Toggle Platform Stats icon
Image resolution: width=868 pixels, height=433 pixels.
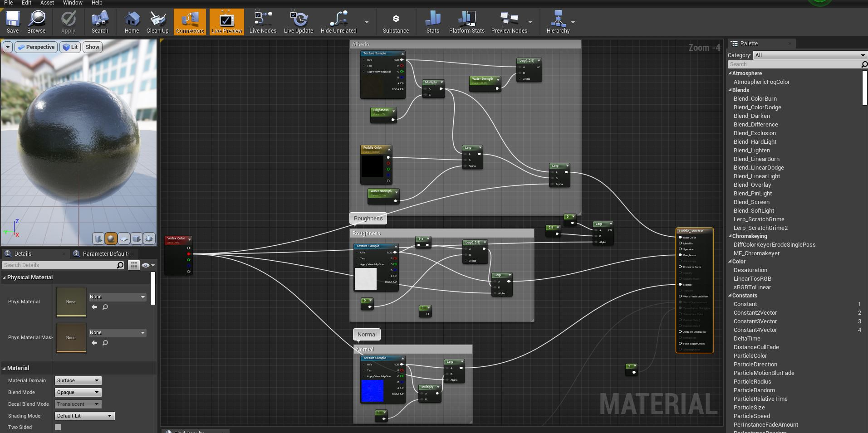(x=466, y=22)
